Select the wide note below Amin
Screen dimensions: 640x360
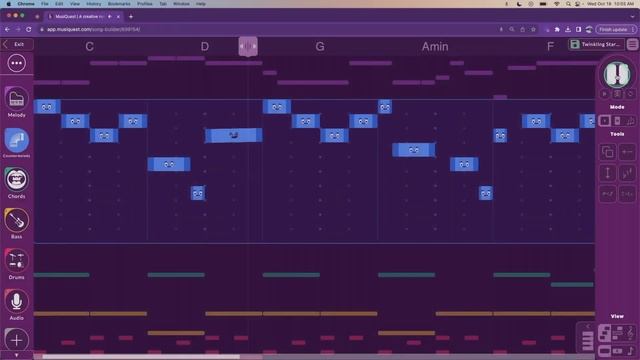point(413,150)
